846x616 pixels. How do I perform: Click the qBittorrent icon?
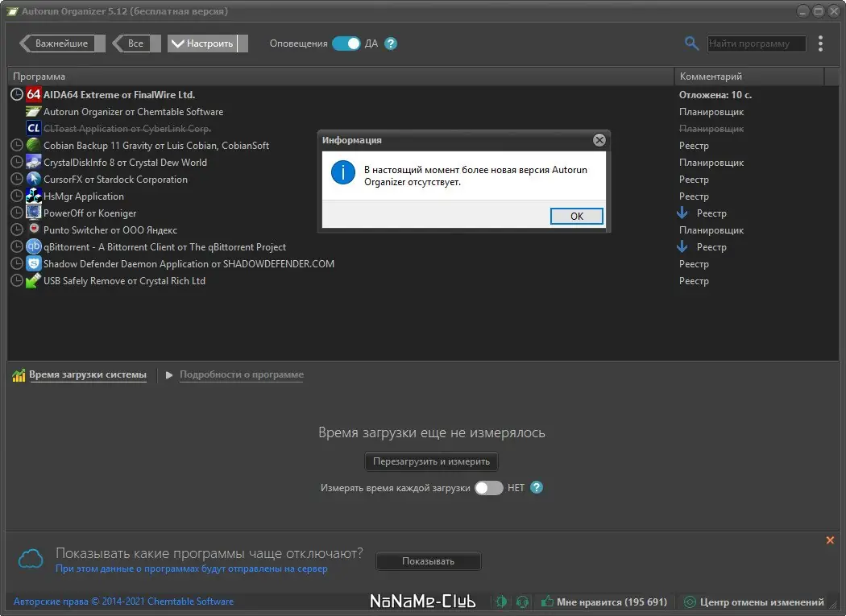click(34, 246)
